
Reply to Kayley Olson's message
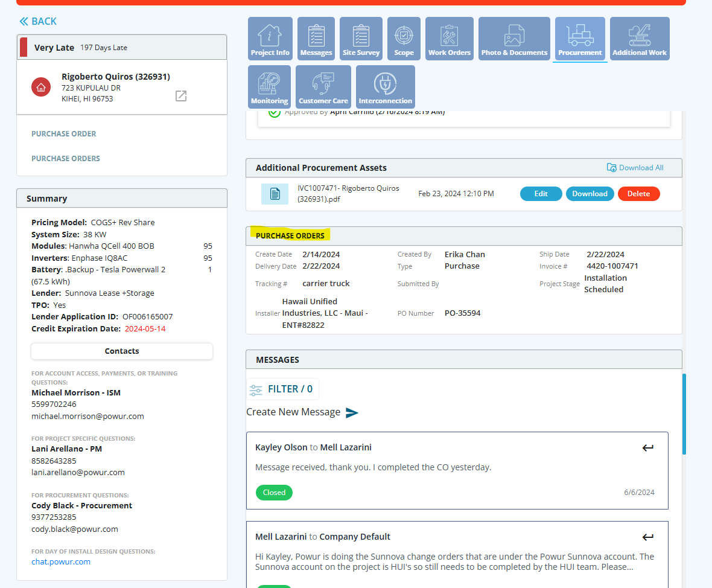[647, 448]
